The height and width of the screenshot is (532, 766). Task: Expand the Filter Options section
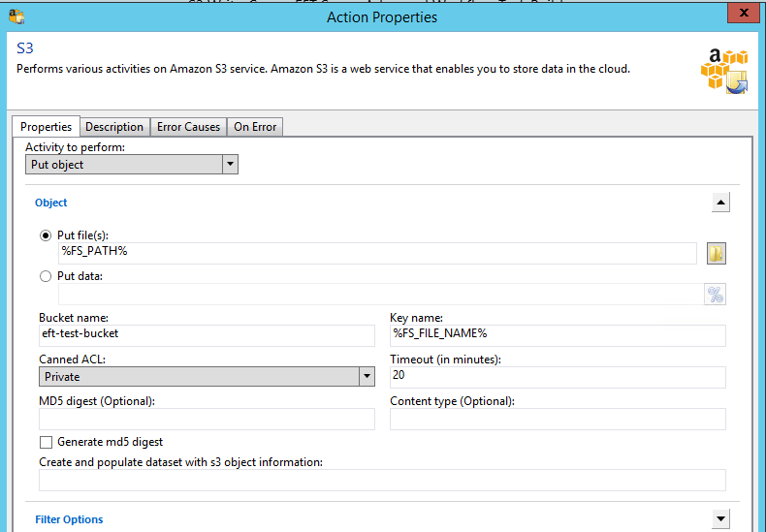click(x=720, y=519)
